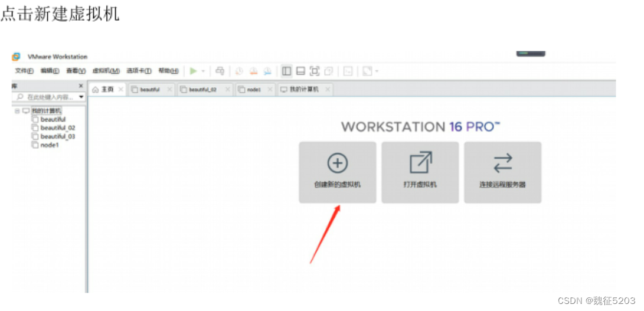Click the console view toolbar icon
The height and width of the screenshot is (311, 644).
[x=348, y=71]
